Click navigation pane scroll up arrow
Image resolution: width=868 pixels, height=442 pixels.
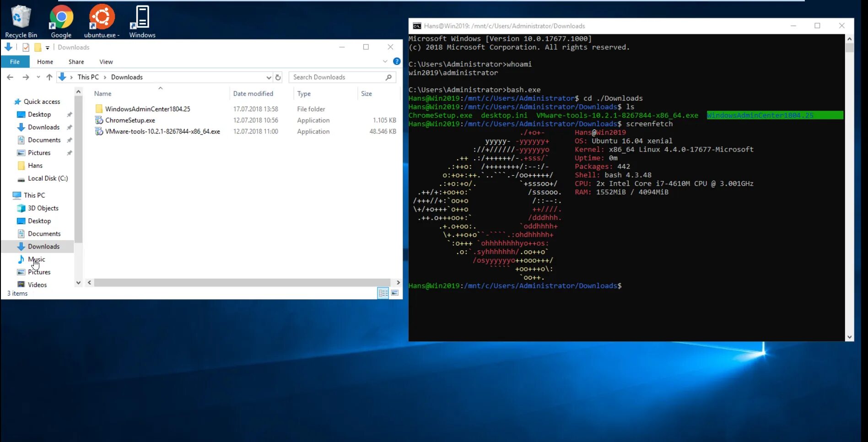point(78,92)
